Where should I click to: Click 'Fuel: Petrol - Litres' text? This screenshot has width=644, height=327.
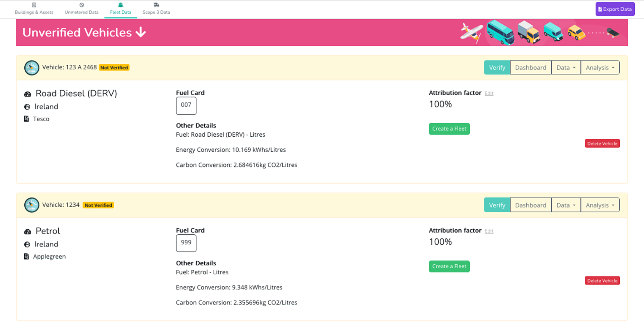click(x=202, y=272)
